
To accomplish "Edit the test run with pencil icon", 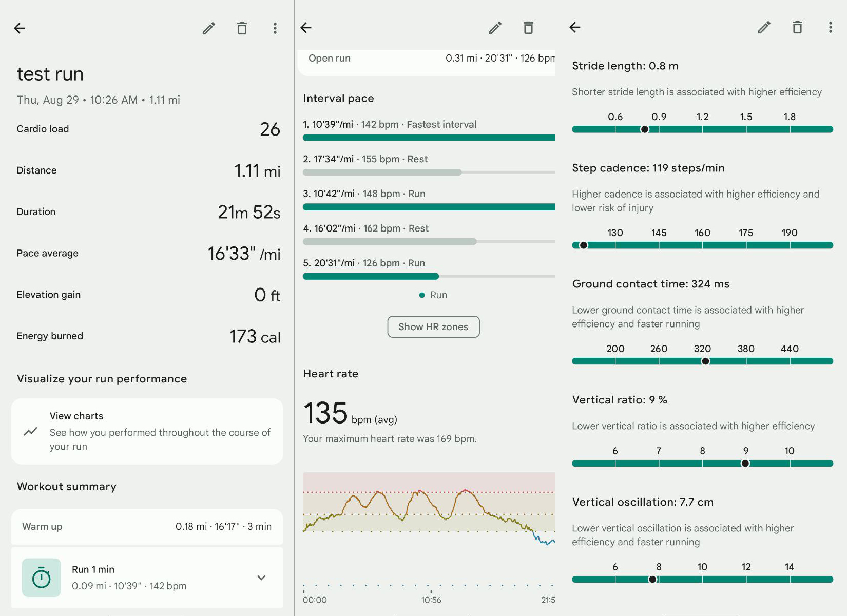I will (x=209, y=28).
